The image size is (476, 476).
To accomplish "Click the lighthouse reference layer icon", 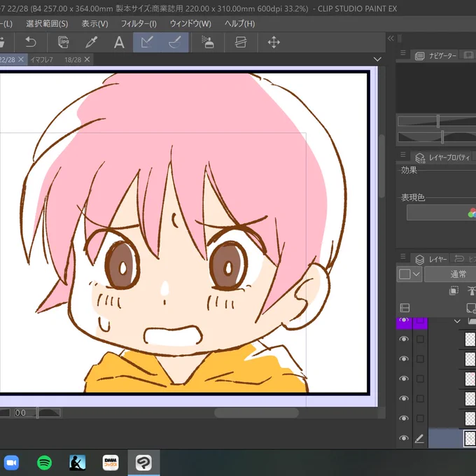I will coord(471,290).
